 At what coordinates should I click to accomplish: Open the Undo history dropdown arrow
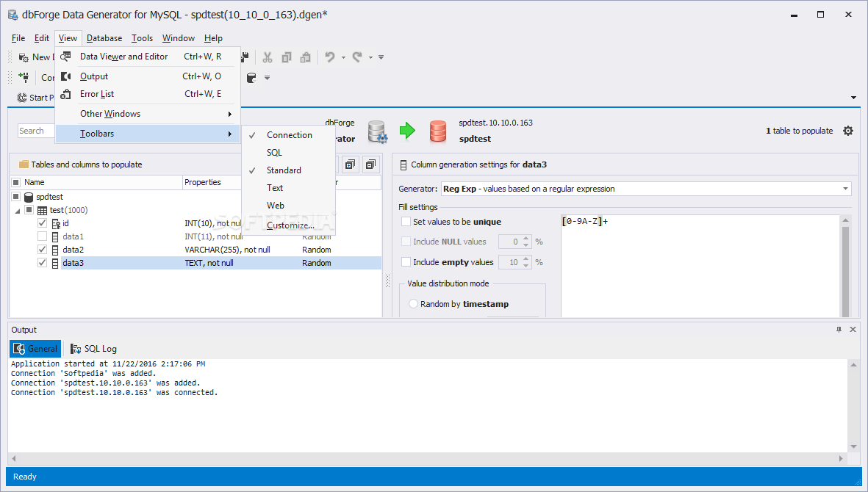coord(343,57)
